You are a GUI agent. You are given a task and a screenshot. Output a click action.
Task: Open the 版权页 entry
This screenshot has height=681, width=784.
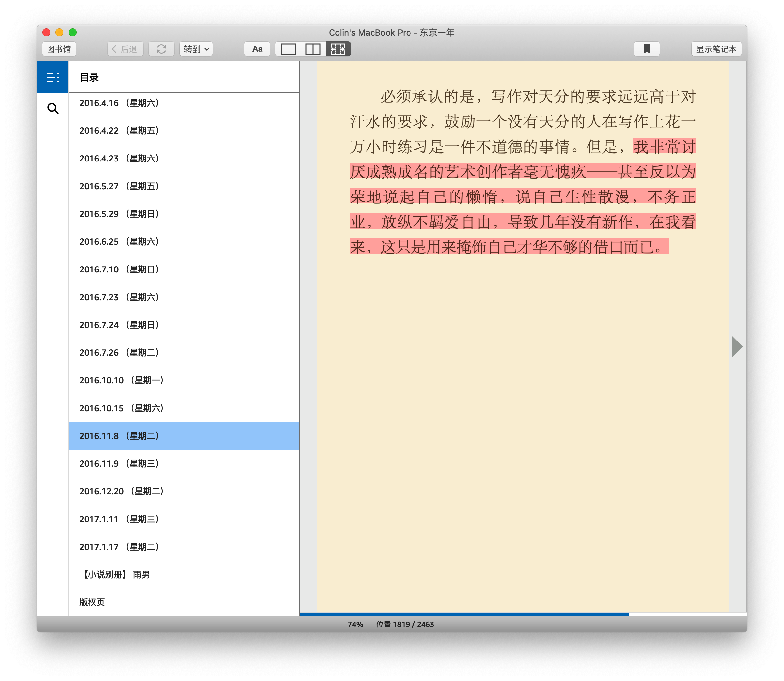coord(184,602)
